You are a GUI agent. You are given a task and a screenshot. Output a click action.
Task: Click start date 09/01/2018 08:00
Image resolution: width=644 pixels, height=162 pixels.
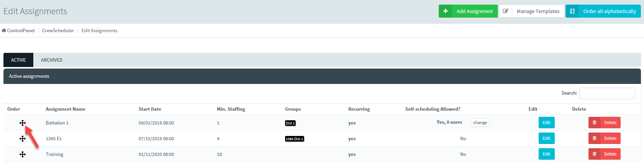[156, 123]
